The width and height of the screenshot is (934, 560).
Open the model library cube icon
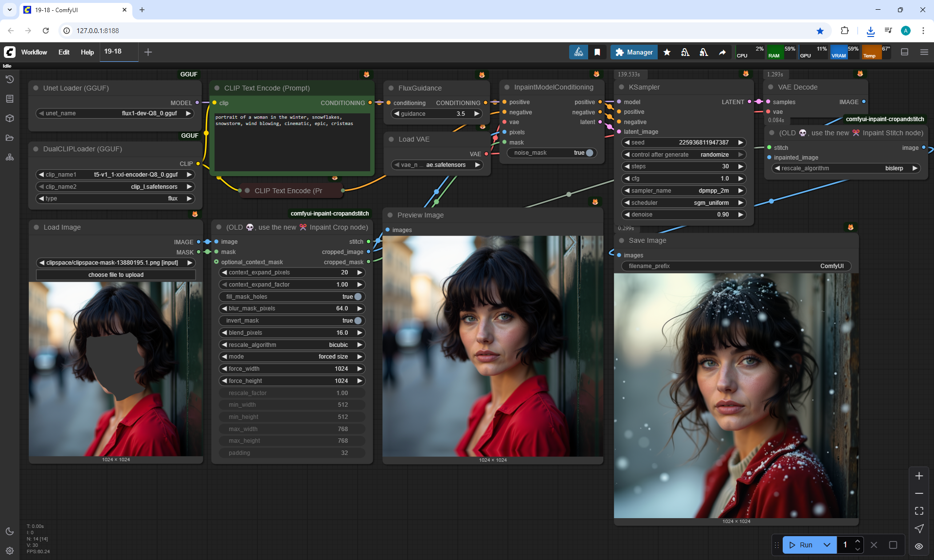tap(10, 118)
